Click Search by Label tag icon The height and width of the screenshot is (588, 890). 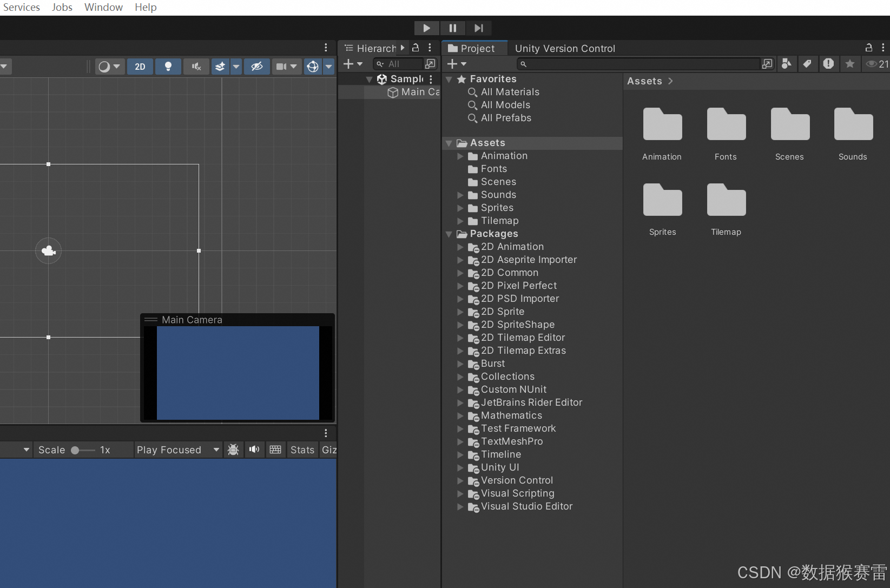(x=807, y=64)
